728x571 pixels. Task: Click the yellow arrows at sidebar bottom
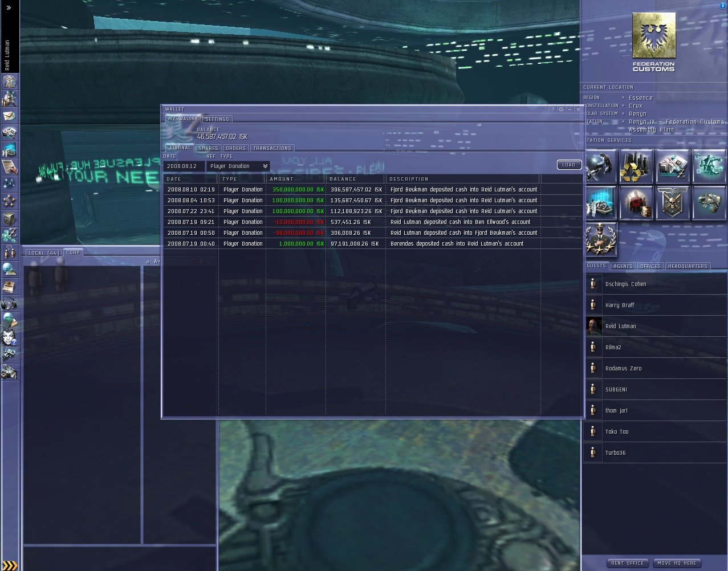click(x=10, y=565)
